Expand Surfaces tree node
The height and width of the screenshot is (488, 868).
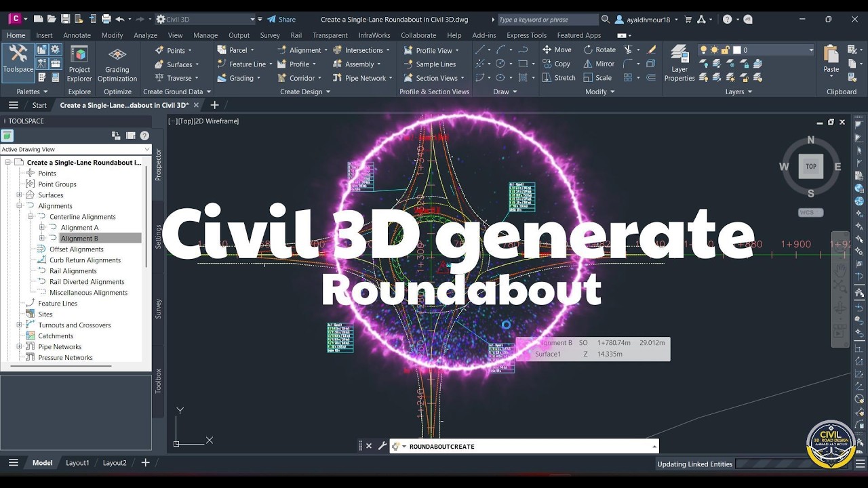[x=20, y=195]
